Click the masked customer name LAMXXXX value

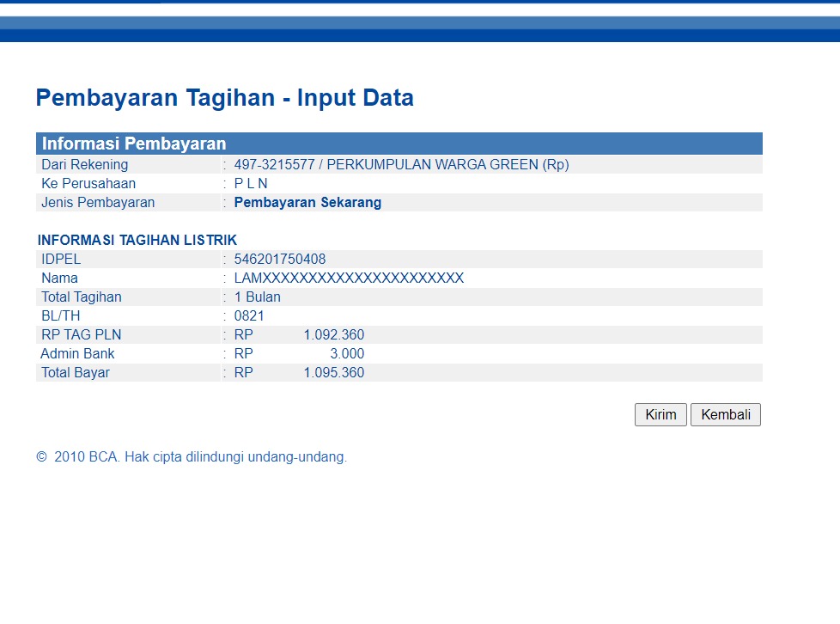pyautogui.click(x=349, y=278)
